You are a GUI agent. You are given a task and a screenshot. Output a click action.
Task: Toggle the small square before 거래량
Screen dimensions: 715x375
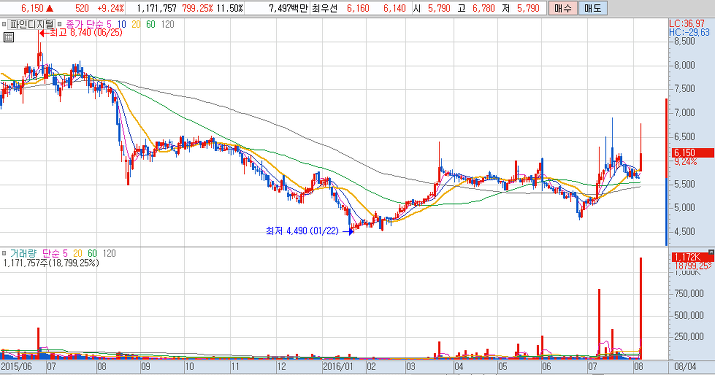click(3, 253)
